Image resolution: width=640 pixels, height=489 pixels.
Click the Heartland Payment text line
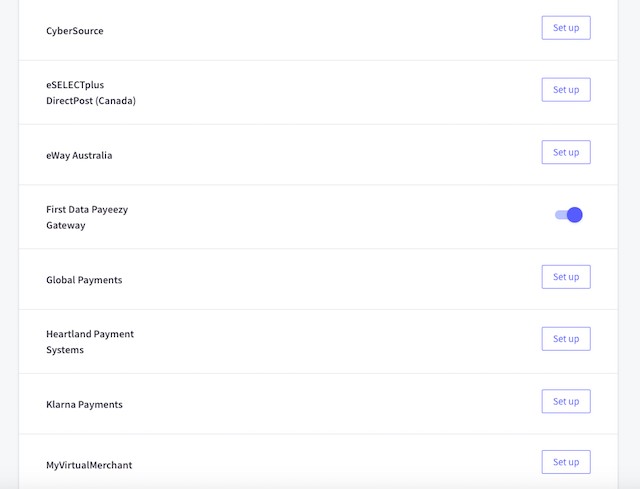(90, 334)
